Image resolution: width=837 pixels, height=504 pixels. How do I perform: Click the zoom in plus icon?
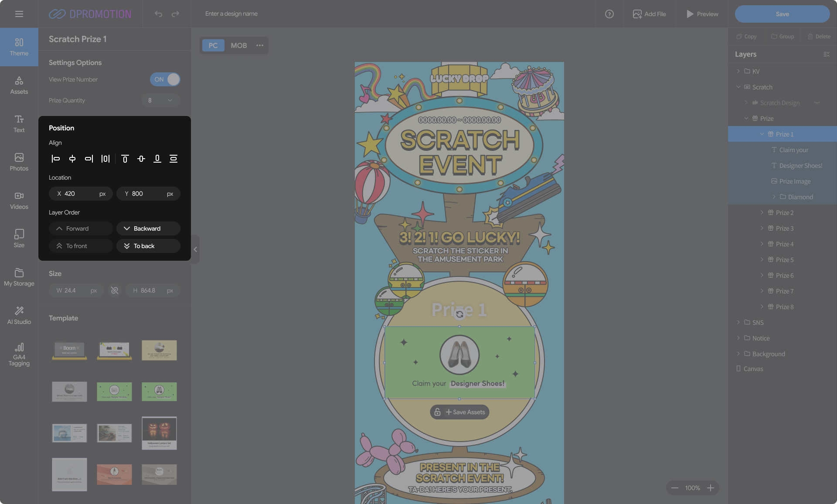(711, 488)
